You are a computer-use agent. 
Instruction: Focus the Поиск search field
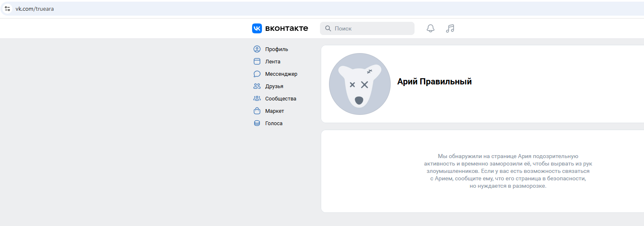[367, 28]
